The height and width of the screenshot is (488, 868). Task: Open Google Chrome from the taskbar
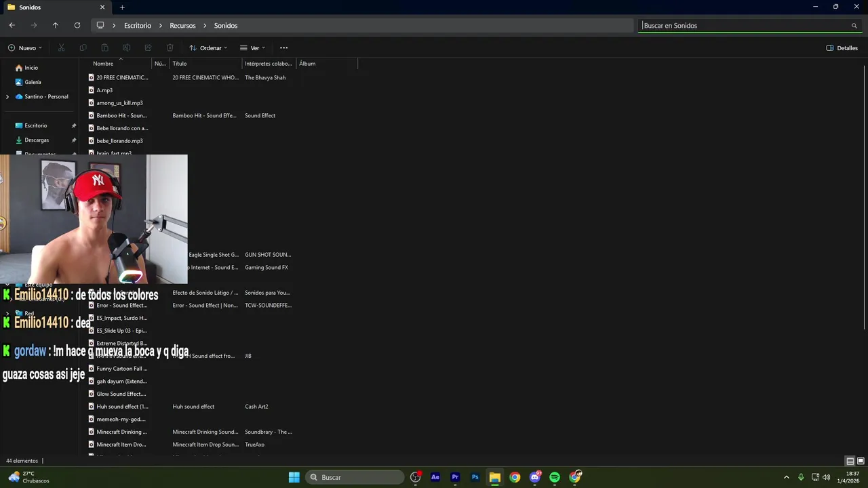tap(515, 477)
